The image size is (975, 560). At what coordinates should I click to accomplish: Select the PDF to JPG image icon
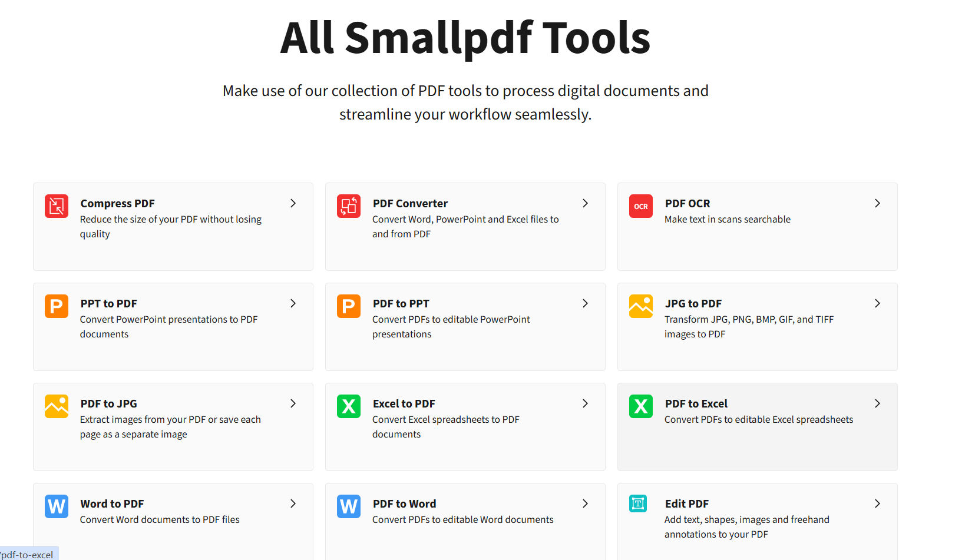click(56, 406)
